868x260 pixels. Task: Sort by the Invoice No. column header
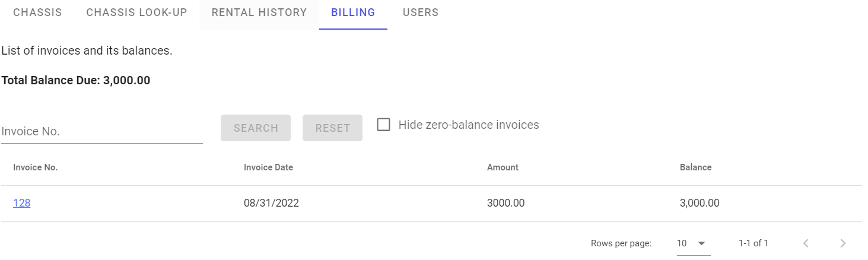tap(36, 167)
